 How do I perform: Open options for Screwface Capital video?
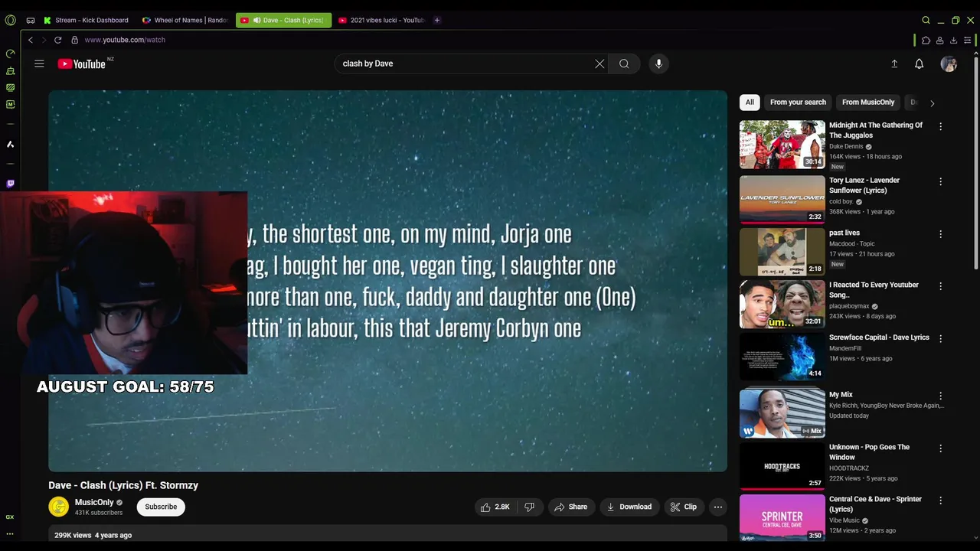click(940, 338)
